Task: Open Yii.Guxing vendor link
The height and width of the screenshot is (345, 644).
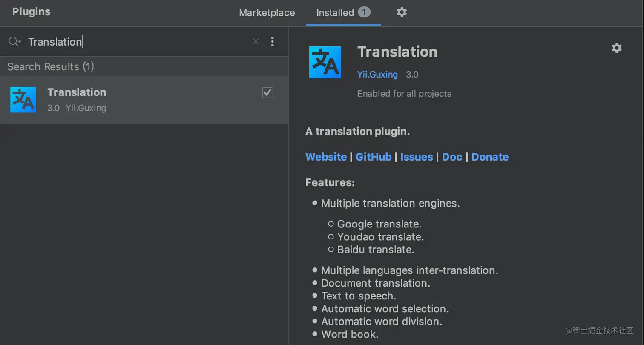Action: pos(377,75)
